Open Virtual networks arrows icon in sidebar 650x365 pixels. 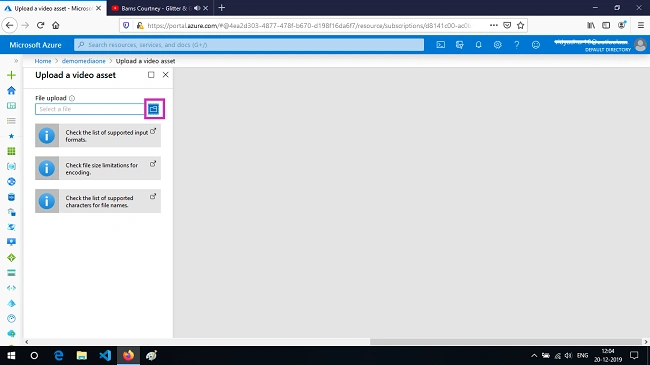click(x=11, y=288)
